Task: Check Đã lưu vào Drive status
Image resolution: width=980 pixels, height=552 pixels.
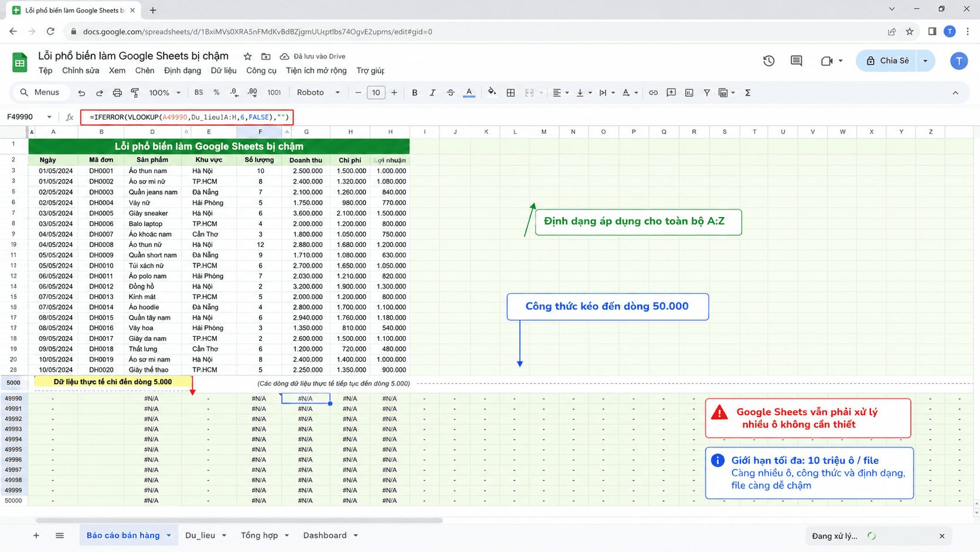Action: click(x=313, y=56)
